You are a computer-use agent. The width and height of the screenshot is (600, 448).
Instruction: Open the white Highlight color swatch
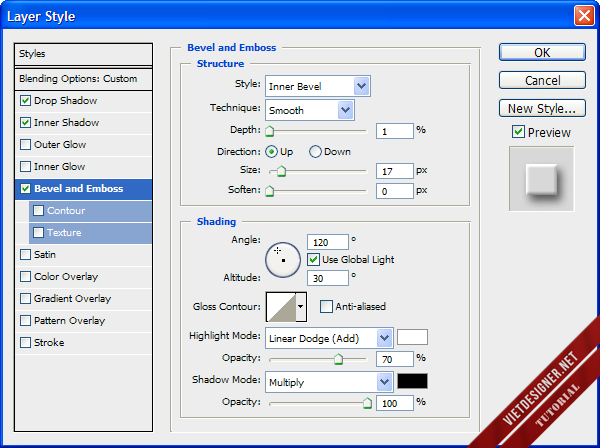coord(412,337)
